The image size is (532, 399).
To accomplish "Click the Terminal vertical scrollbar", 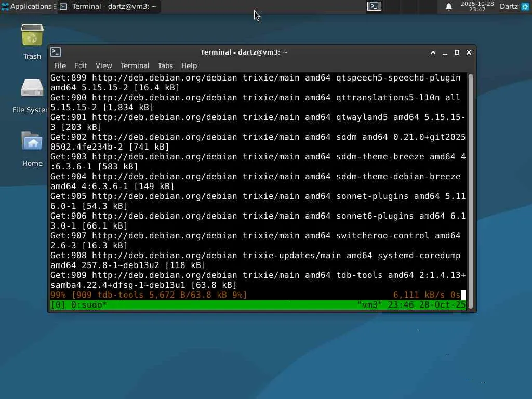I will 471,191.
